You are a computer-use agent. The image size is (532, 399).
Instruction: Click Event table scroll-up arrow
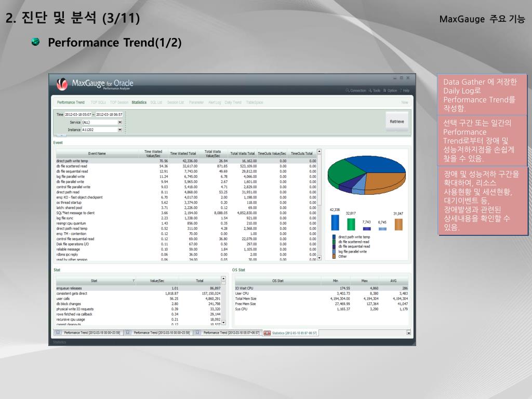[320, 151]
